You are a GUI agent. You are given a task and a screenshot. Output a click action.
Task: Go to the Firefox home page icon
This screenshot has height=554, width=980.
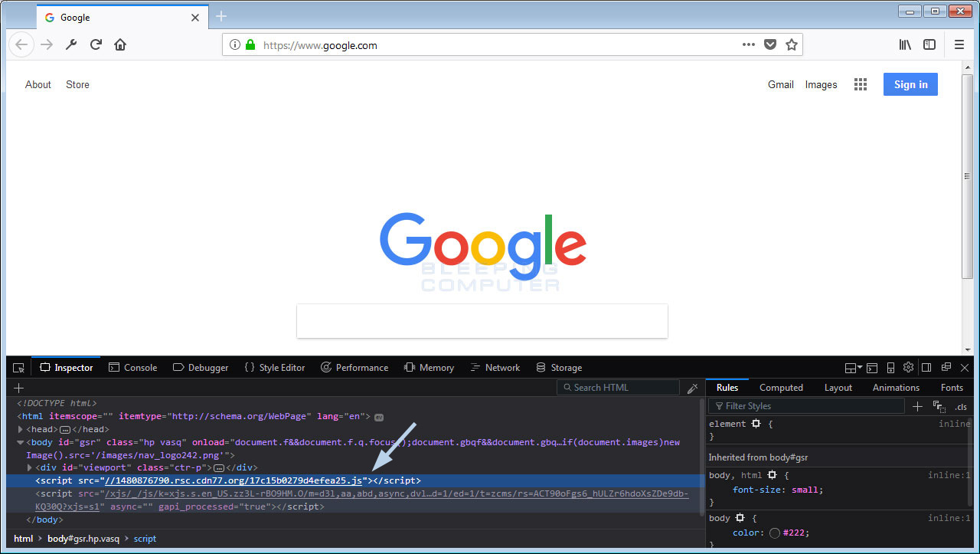tap(120, 44)
